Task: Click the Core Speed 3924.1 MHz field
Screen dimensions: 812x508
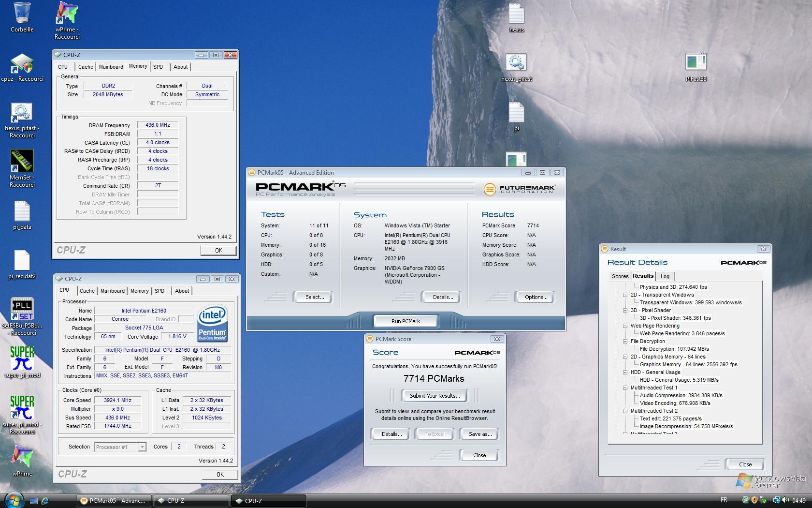Action: 117,400
